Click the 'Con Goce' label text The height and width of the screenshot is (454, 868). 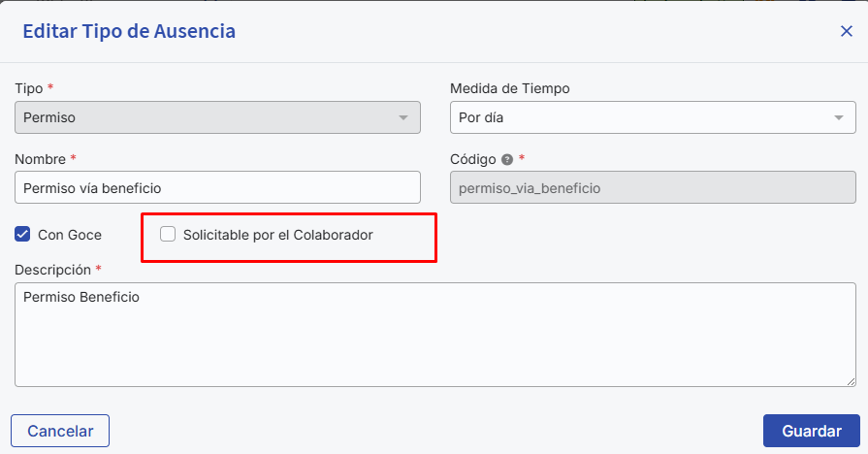[x=70, y=235]
